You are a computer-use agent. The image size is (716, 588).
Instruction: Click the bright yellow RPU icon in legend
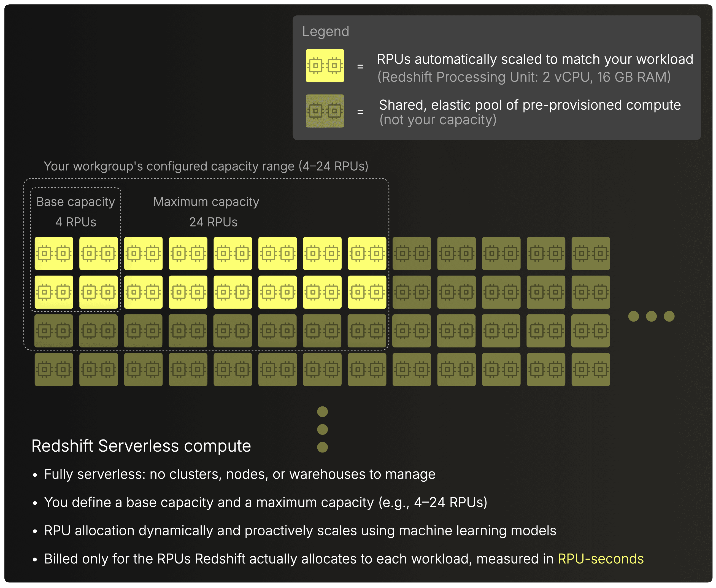[x=325, y=66]
